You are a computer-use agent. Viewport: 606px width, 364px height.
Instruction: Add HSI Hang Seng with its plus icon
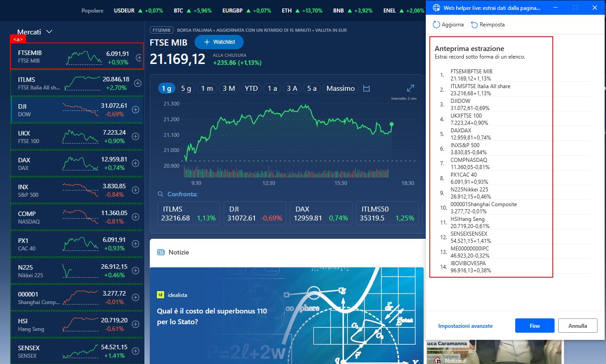point(136,324)
